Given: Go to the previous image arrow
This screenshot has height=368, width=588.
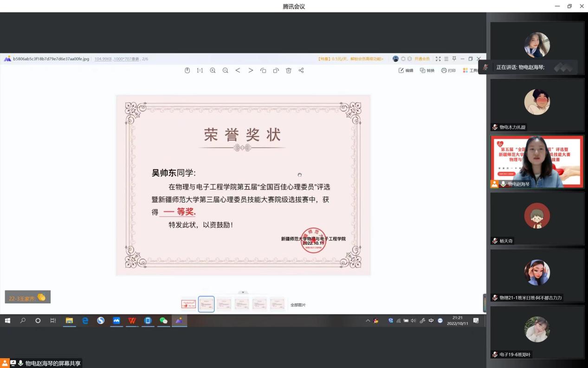Looking at the screenshot, I should pyautogui.click(x=238, y=71).
